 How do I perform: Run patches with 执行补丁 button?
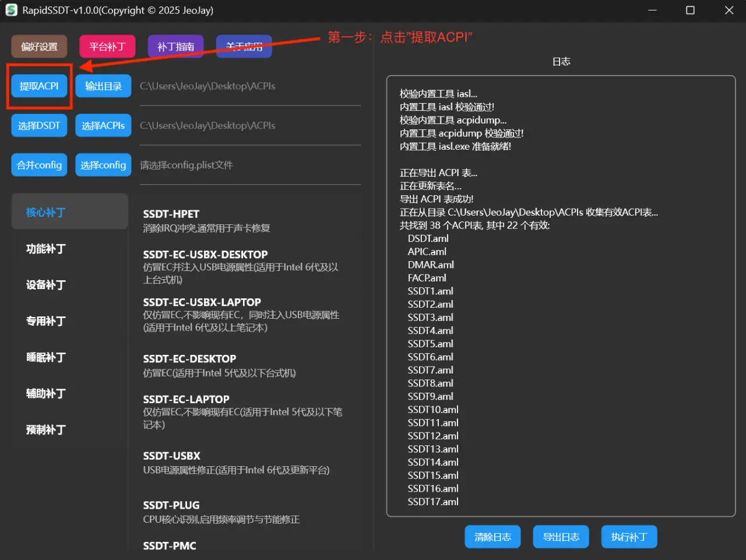tap(629, 537)
